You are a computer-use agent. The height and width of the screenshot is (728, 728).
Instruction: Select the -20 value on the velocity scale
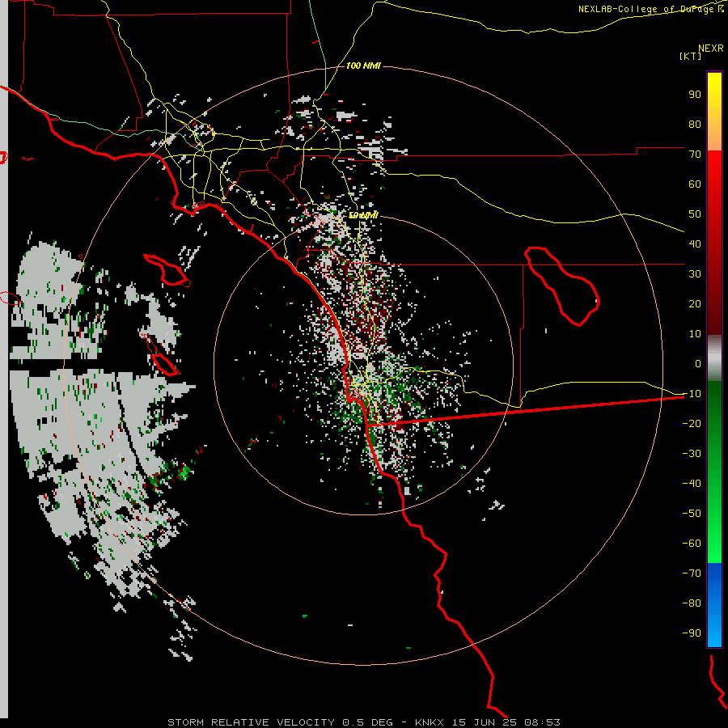(692, 423)
